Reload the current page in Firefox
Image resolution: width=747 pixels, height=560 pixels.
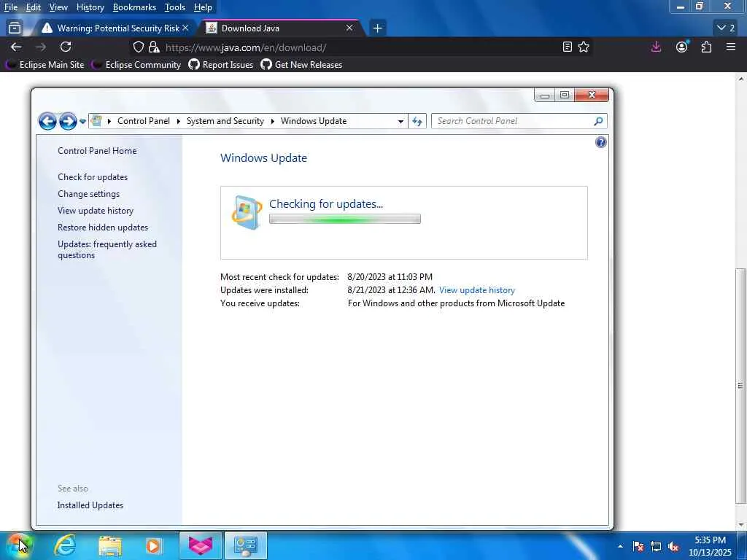tap(66, 47)
